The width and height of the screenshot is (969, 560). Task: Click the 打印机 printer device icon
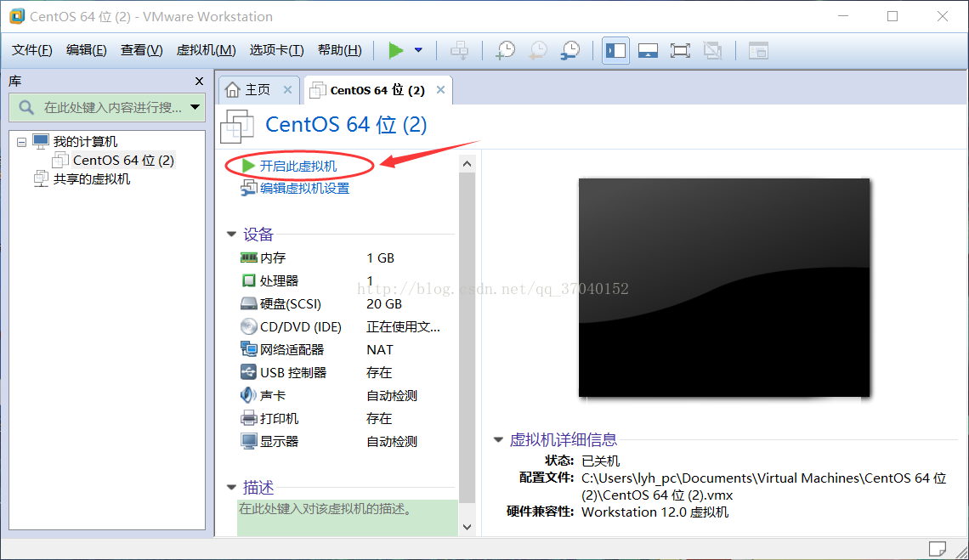[x=248, y=418]
